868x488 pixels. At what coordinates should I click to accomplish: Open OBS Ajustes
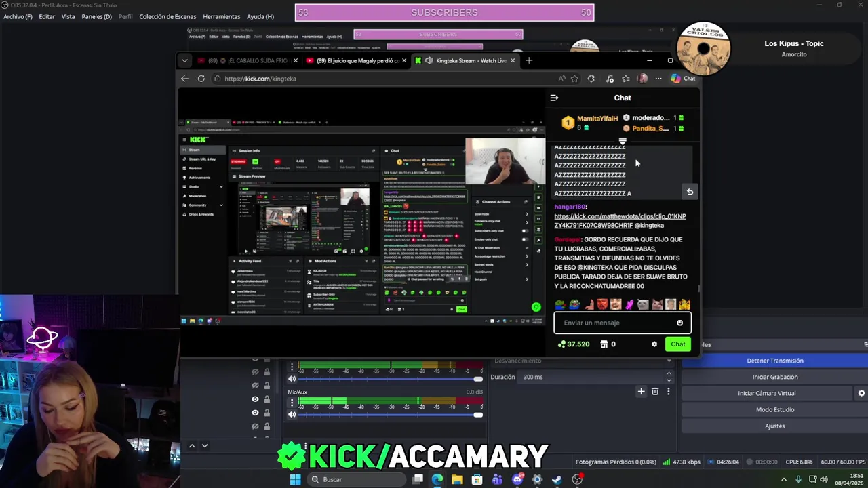[x=774, y=426]
